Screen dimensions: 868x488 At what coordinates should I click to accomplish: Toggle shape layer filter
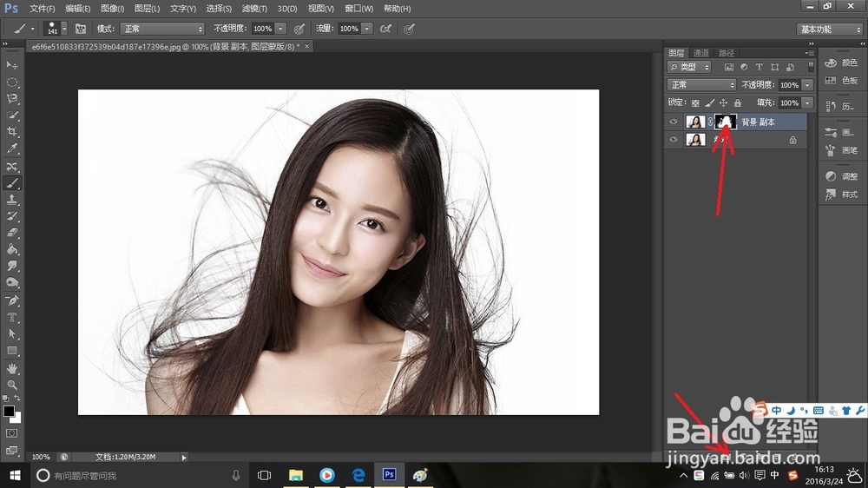coord(774,67)
